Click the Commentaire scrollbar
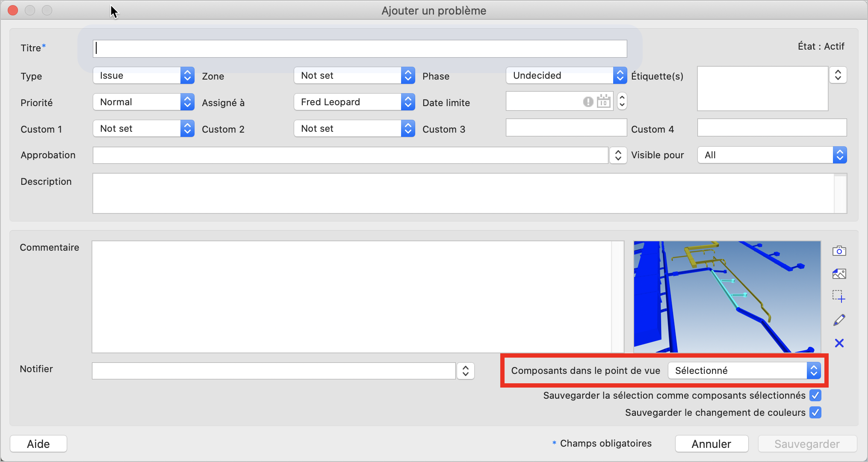This screenshot has height=462, width=868. [x=618, y=297]
